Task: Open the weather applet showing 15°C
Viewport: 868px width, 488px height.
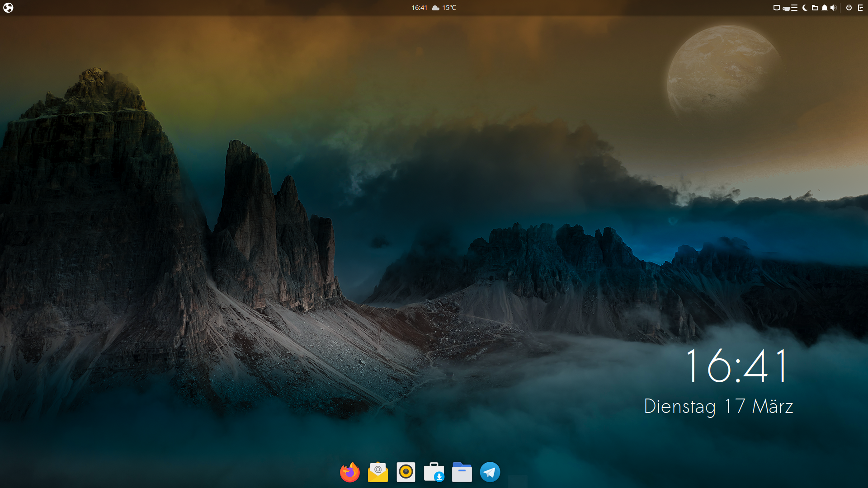Action: pyautogui.click(x=444, y=8)
